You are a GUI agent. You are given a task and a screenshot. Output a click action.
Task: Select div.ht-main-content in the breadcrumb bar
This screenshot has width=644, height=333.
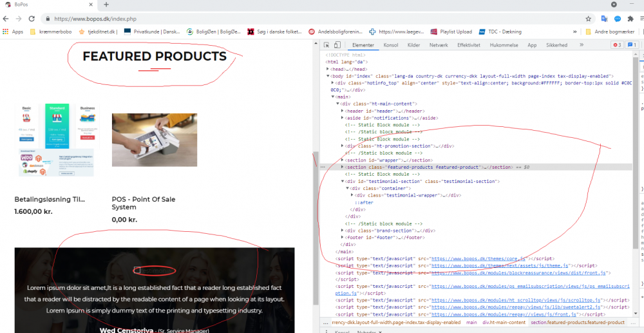pos(504,323)
